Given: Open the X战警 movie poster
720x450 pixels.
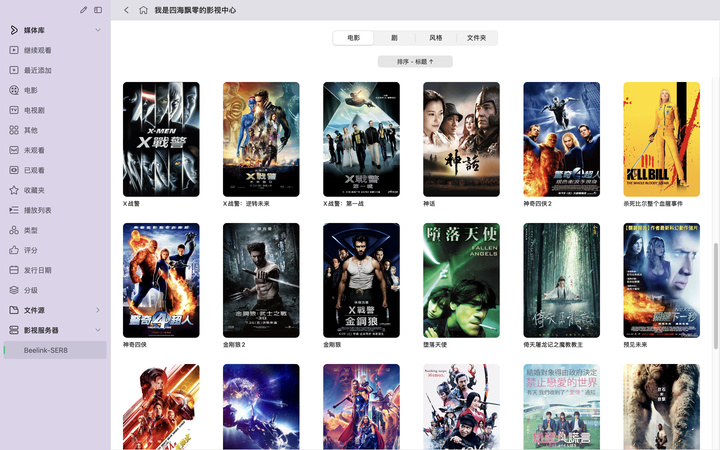Looking at the screenshot, I should (x=161, y=139).
